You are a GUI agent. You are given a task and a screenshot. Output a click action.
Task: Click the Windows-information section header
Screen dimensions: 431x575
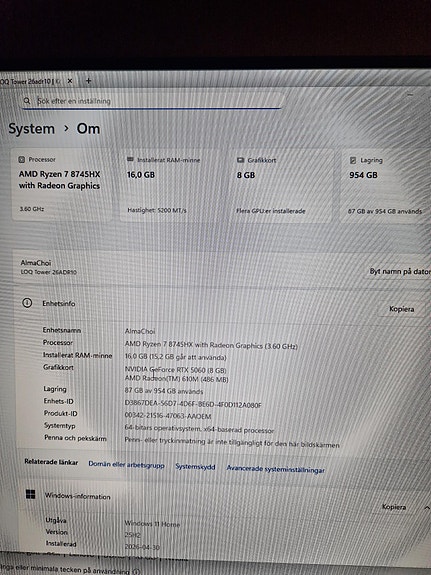77,496
